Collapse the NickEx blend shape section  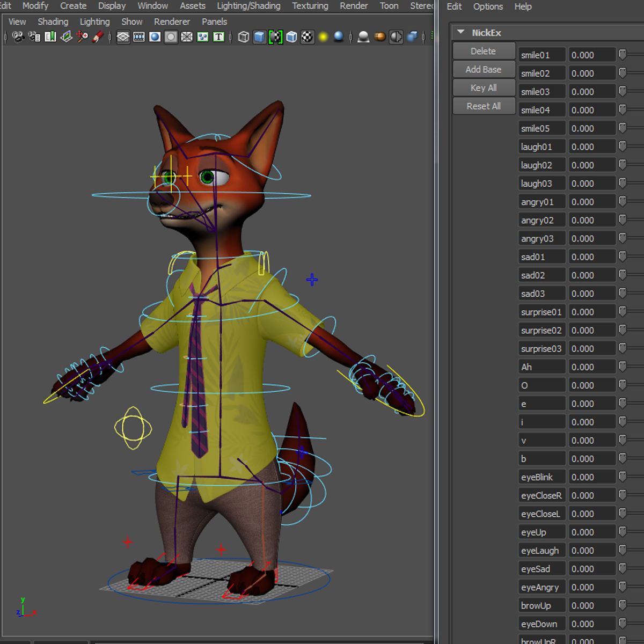tap(460, 32)
